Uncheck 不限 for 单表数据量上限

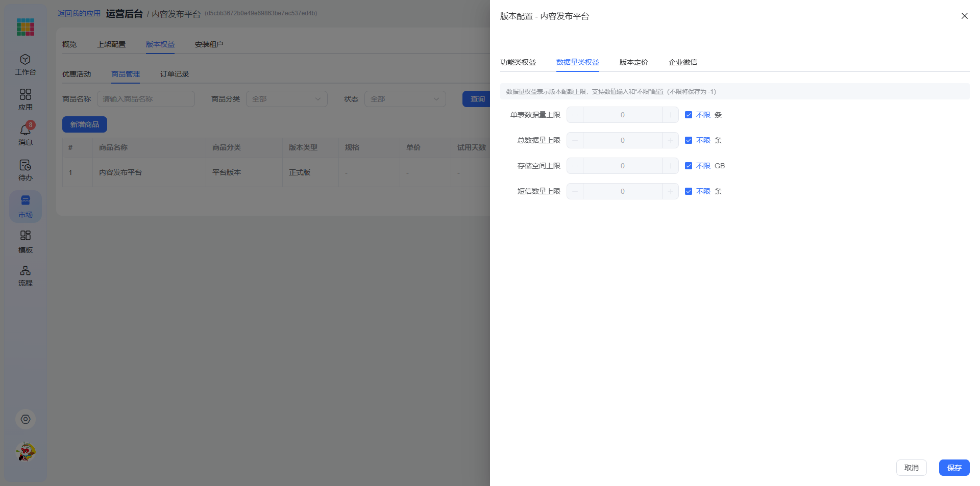tap(689, 115)
